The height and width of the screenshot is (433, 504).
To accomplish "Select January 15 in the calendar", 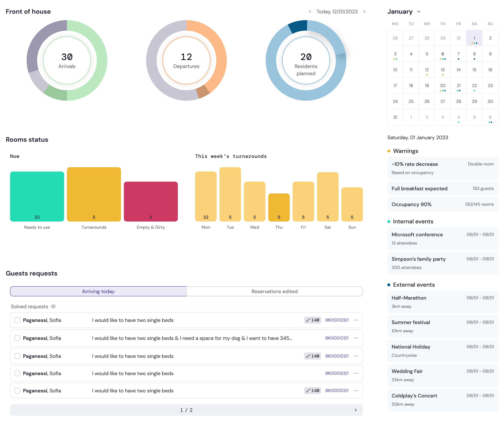I will [474, 70].
